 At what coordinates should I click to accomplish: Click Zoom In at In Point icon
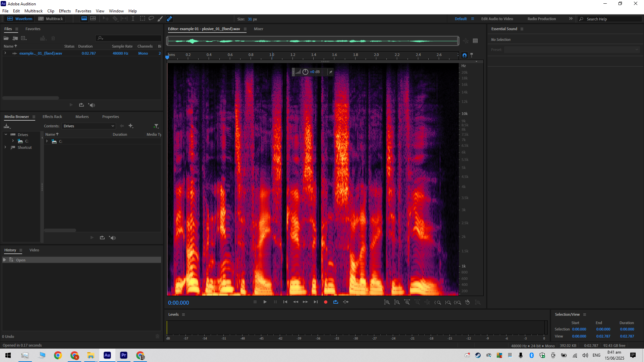437,302
